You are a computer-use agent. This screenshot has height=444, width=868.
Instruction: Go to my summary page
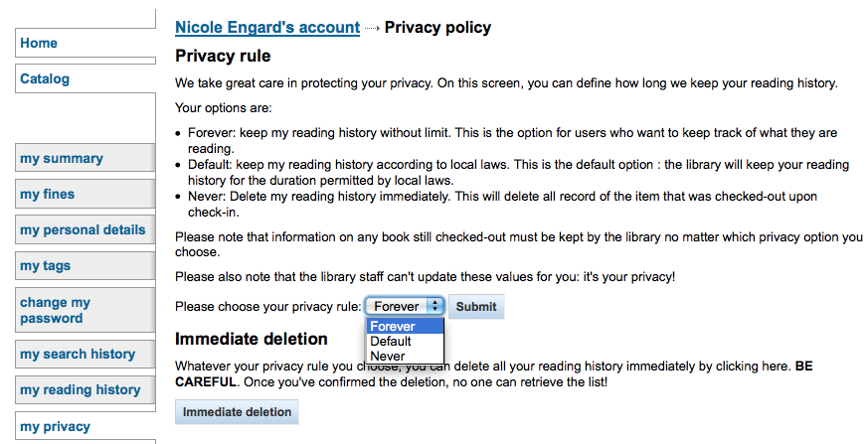pos(86,158)
